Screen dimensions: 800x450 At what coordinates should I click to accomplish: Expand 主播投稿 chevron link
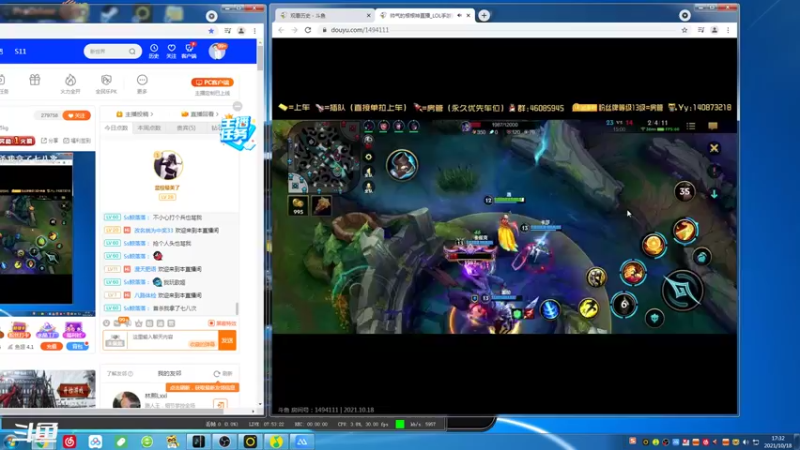click(135, 114)
